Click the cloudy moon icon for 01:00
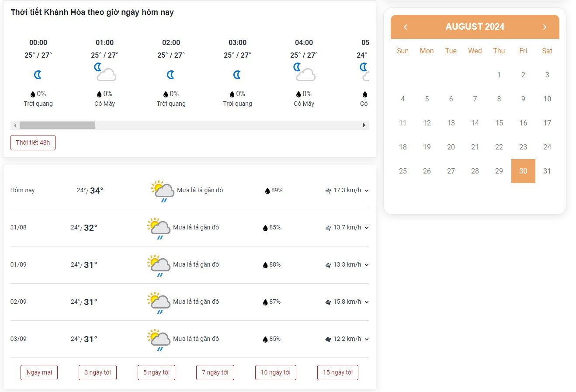Screen dimensions: 576x392 pos(105,72)
